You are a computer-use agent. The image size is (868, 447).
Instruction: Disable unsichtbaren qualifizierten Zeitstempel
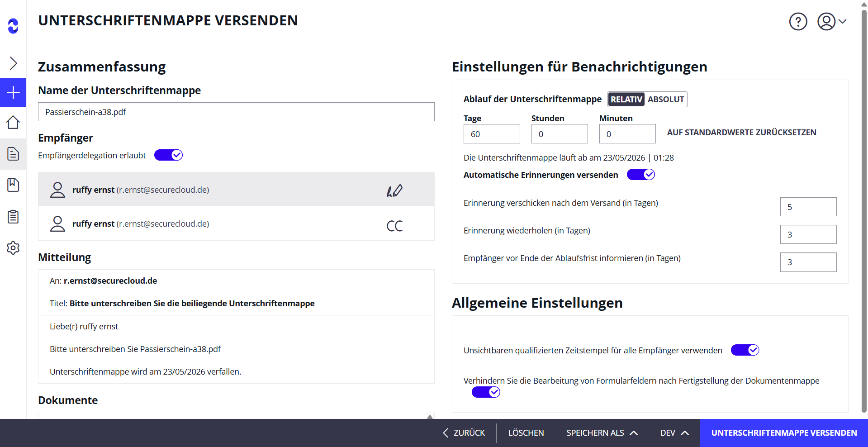745,350
